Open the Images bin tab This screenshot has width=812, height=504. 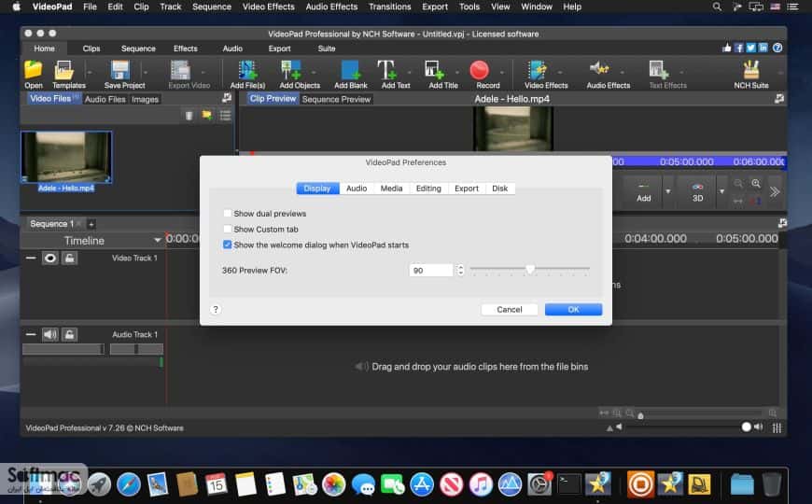145,99
